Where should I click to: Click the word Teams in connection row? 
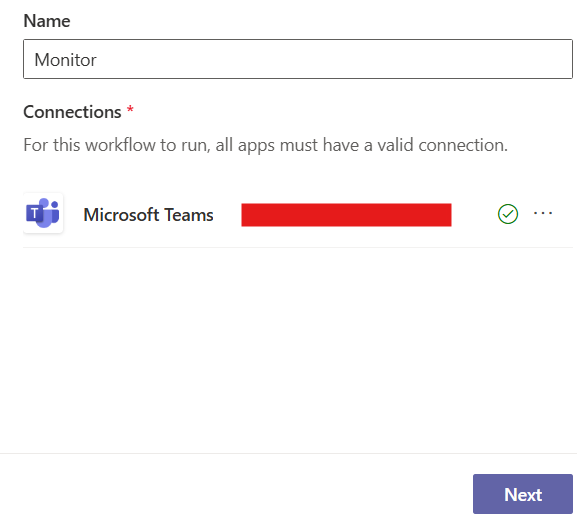click(x=189, y=215)
